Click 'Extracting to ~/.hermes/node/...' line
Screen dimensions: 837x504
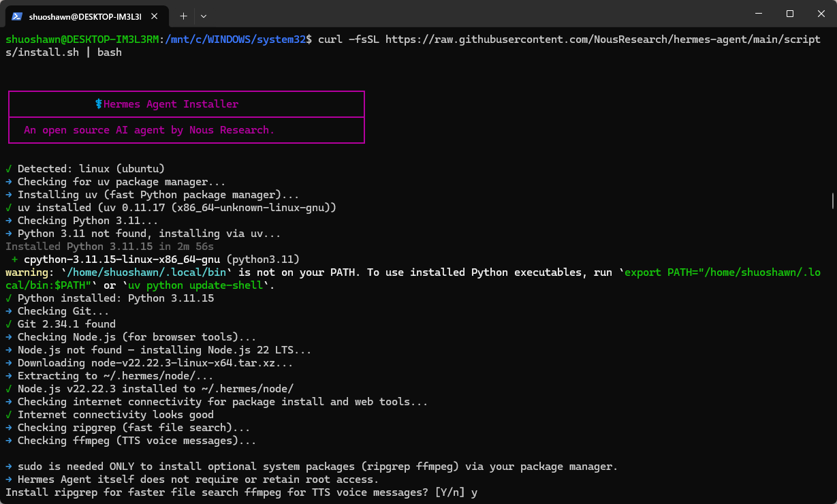pos(110,376)
